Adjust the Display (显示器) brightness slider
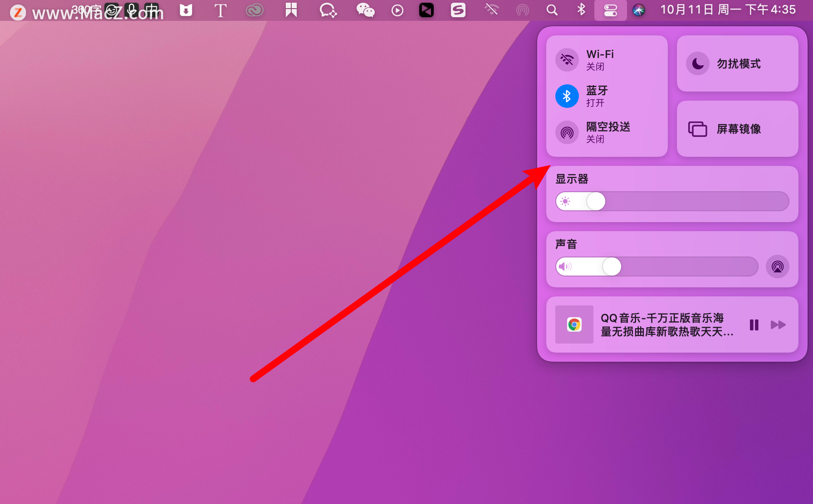The width and height of the screenshot is (813, 504). click(672, 201)
